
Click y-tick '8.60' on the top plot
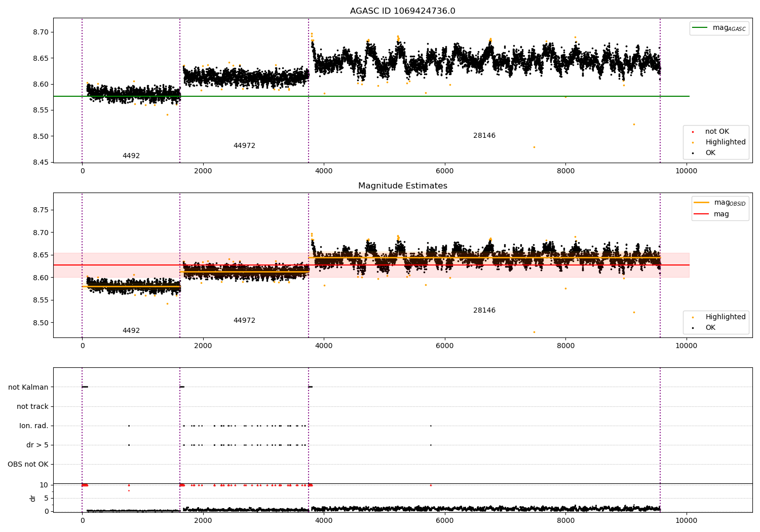click(41, 84)
